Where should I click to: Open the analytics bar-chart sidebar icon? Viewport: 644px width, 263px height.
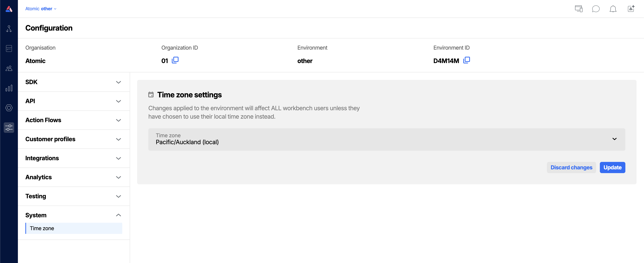pyautogui.click(x=9, y=88)
